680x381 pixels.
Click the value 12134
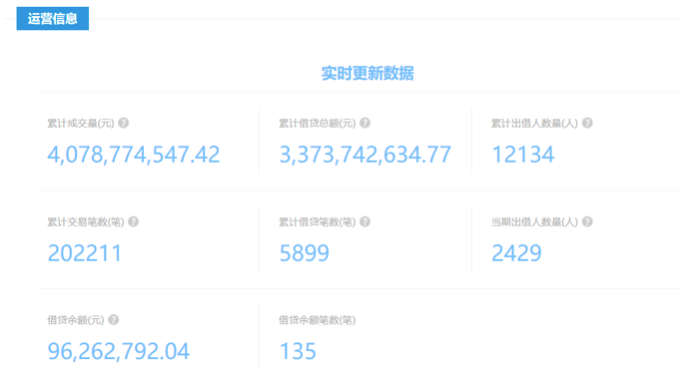tap(523, 155)
